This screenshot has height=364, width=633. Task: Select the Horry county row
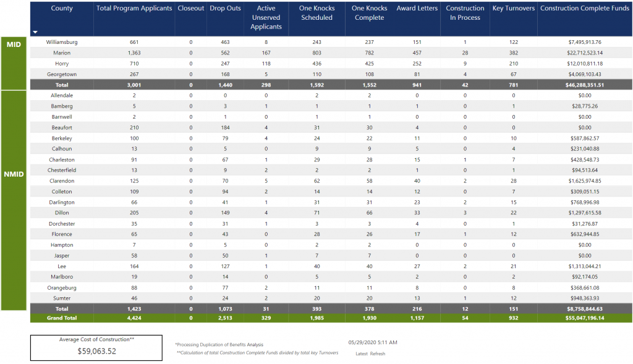(331, 64)
